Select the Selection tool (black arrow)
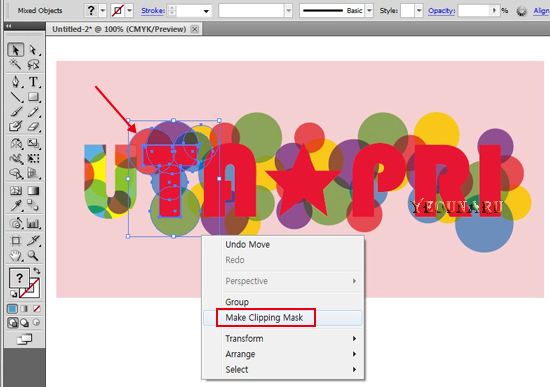550x387 pixels. tap(15, 50)
